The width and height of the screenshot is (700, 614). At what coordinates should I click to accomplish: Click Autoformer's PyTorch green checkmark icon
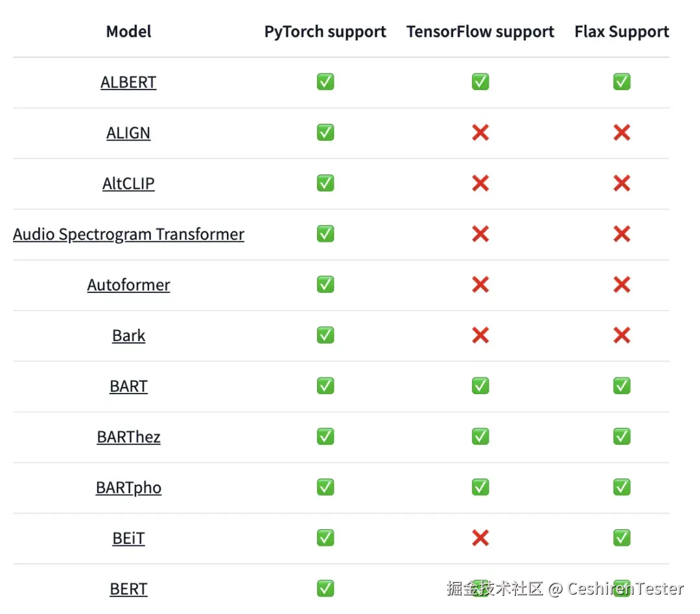point(325,285)
